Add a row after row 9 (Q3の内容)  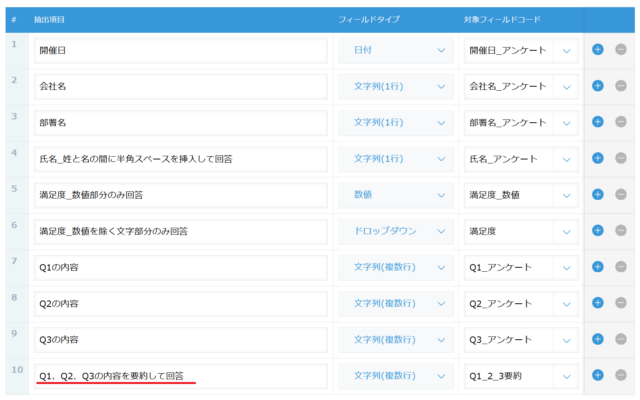(598, 339)
